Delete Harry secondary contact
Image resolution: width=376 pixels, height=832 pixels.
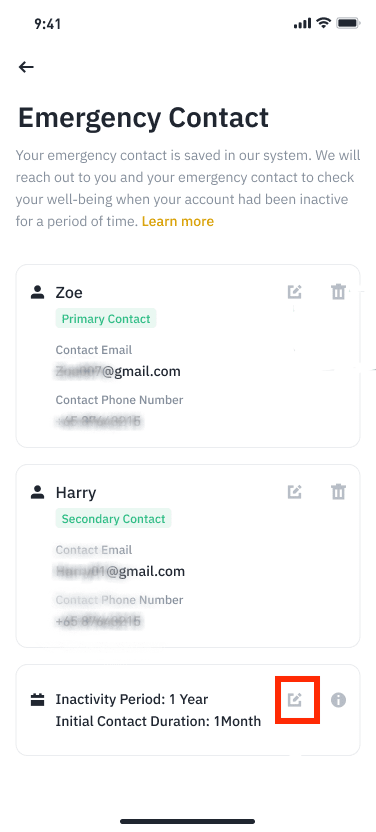338,492
